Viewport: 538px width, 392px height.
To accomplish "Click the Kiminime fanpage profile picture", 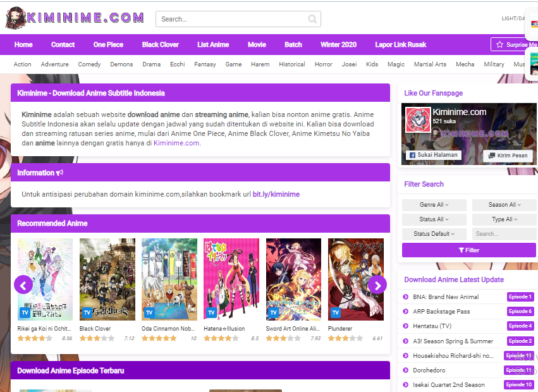I will (x=418, y=119).
